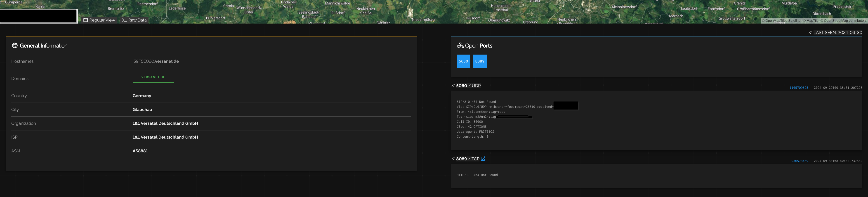Viewport: 868px width, 197px height.
Task: Click the Hostnames field label
Action: (22, 61)
